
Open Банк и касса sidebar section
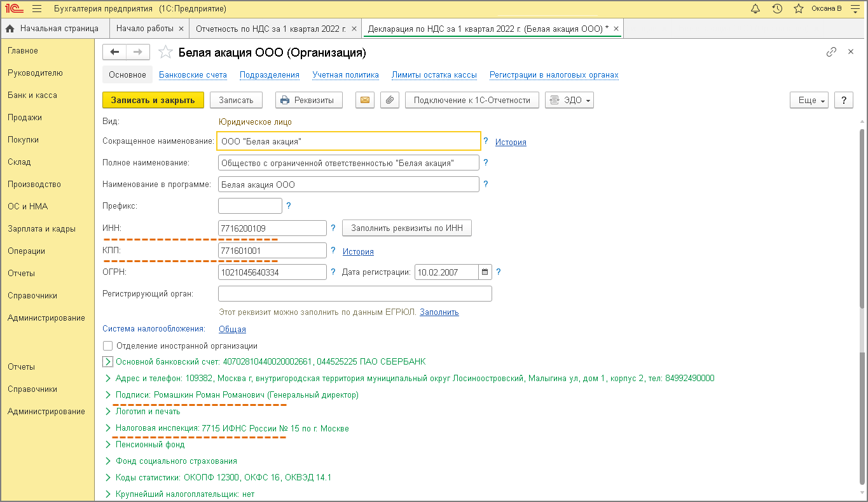[32, 95]
